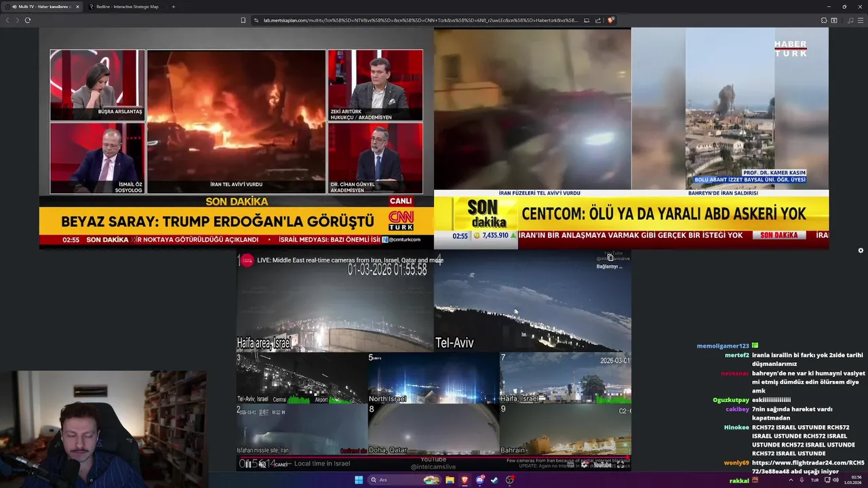868x488 pixels.
Task: Switch the TUR keyboard language indicator
Action: click(x=815, y=480)
